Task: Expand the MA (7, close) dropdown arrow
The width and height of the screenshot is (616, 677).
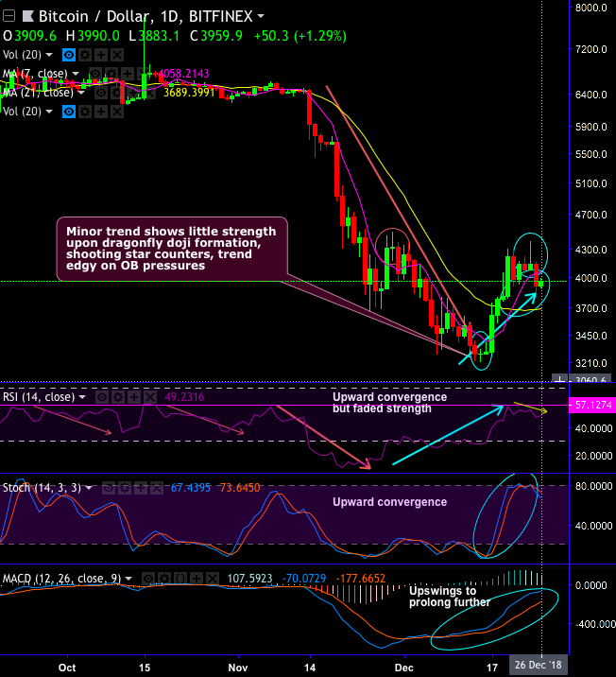Action: pos(76,74)
